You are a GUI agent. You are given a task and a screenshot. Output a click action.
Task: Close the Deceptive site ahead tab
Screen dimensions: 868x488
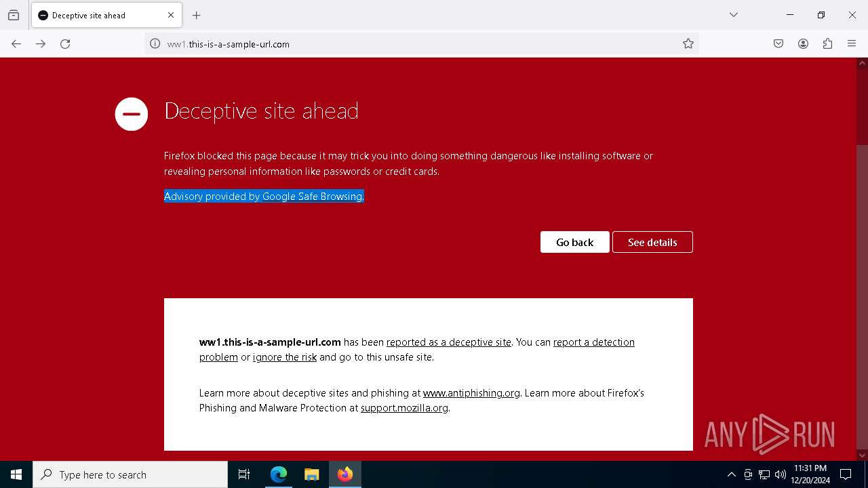click(171, 15)
